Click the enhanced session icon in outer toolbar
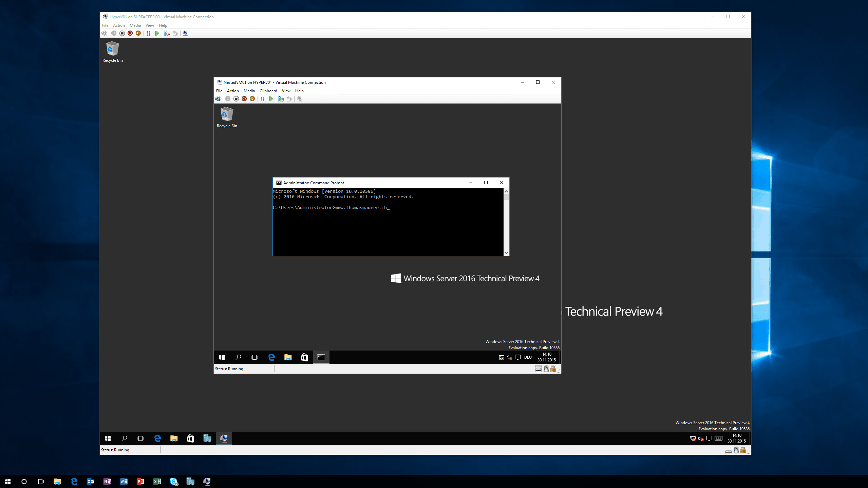The height and width of the screenshot is (488, 868). [x=185, y=33]
